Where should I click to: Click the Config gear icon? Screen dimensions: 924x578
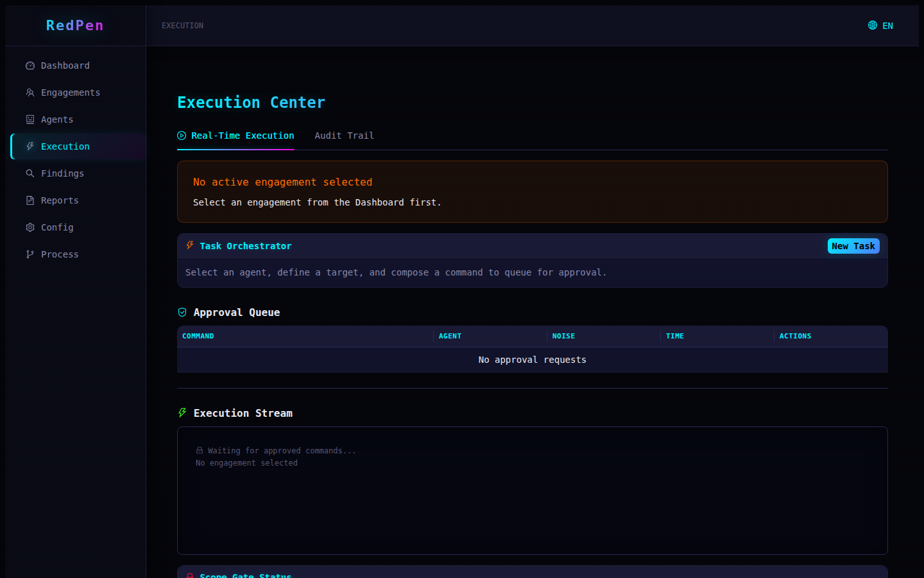[x=30, y=227]
